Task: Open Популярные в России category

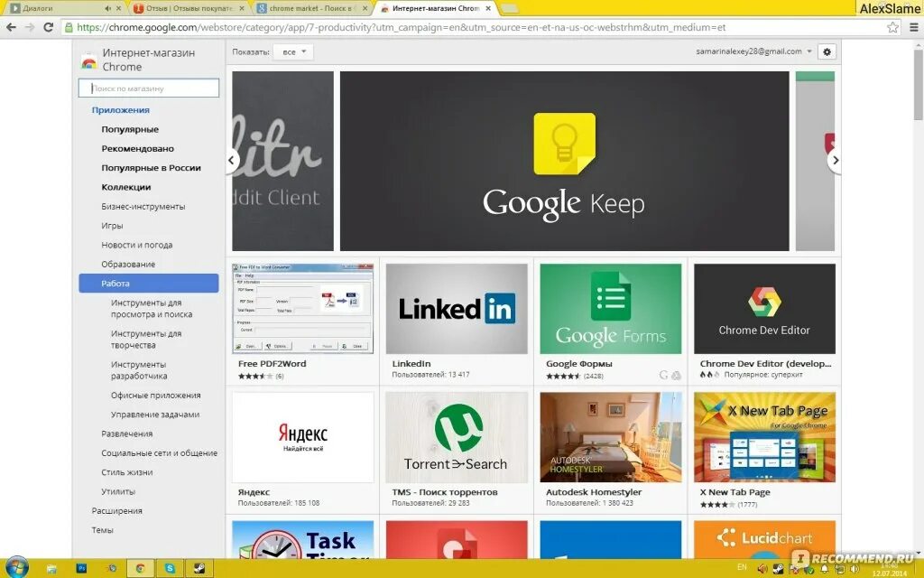Action: point(151,167)
